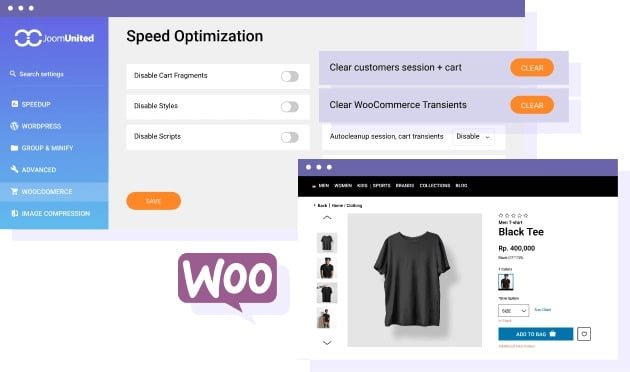Click the thumbnail gallery down chevron
The width and height of the screenshot is (630, 372).
pyautogui.click(x=327, y=343)
